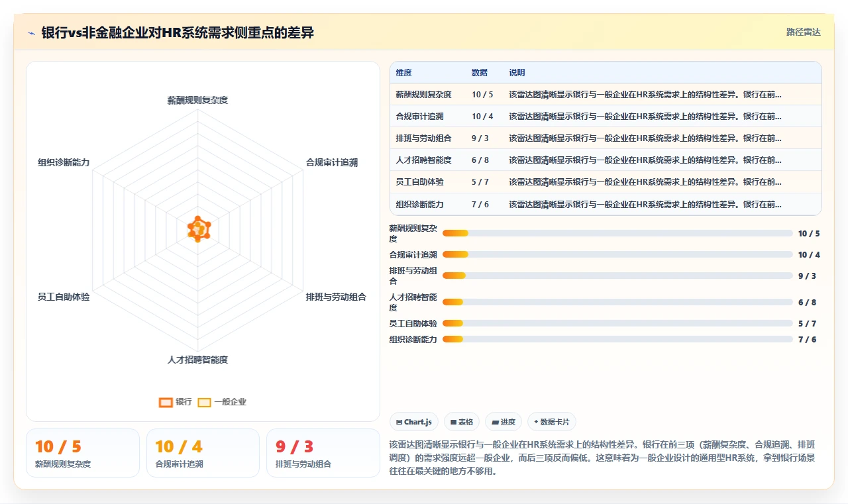
Task: Select table row 人才招聘智能度
Action: pos(606,160)
